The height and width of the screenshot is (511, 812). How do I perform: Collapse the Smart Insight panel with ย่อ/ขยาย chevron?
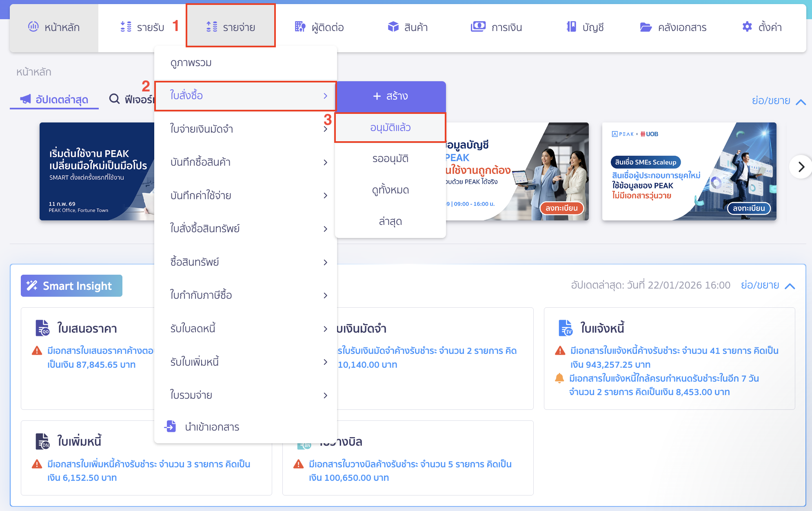[x=789, y=285]
